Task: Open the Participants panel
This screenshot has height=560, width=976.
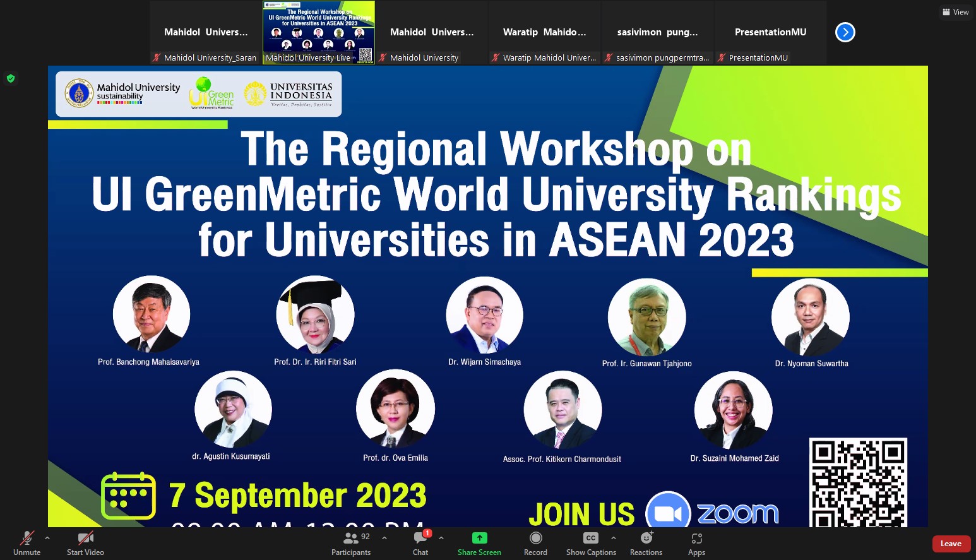Action: tap(351, 542)
